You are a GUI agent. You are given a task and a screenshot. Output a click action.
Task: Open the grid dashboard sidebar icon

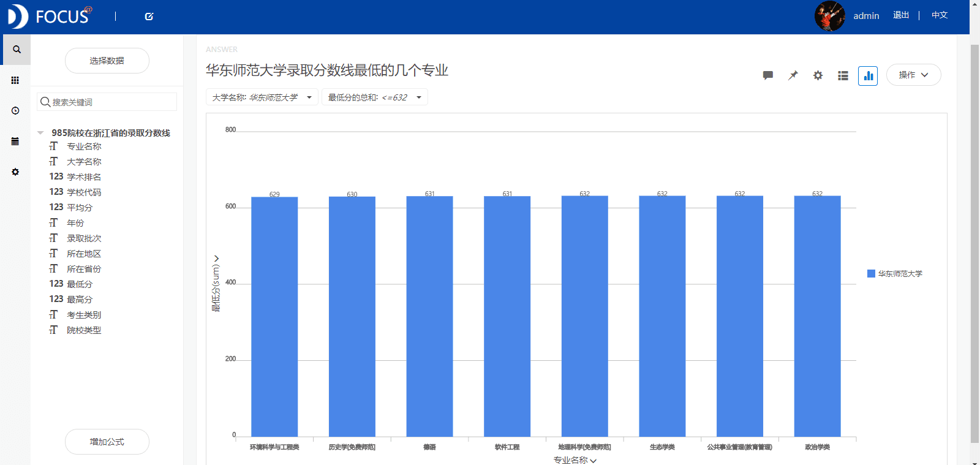click(x=15, y=80)
